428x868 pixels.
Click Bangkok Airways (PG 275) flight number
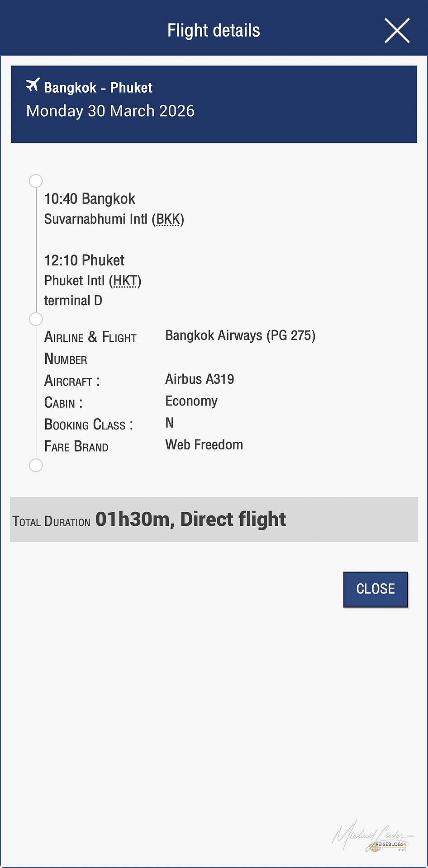point(240,335)
